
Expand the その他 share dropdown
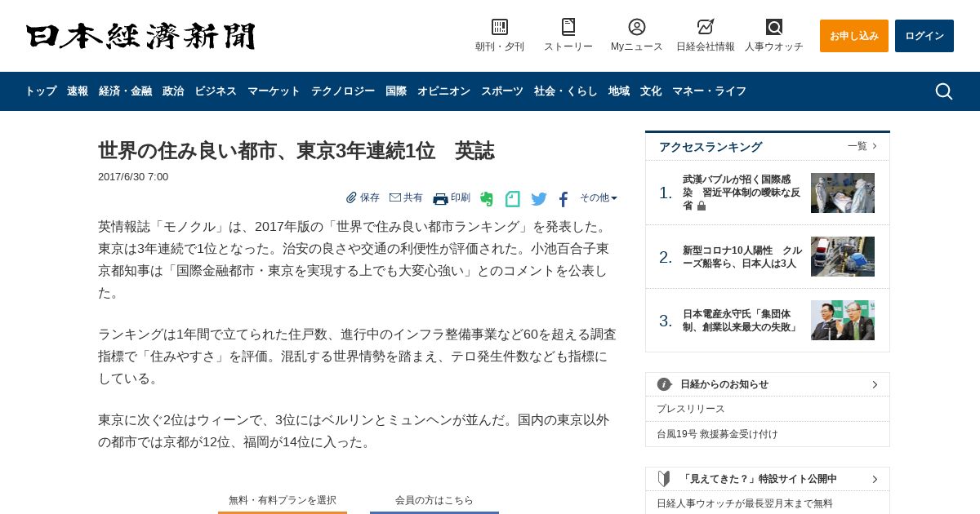point(599,197)
